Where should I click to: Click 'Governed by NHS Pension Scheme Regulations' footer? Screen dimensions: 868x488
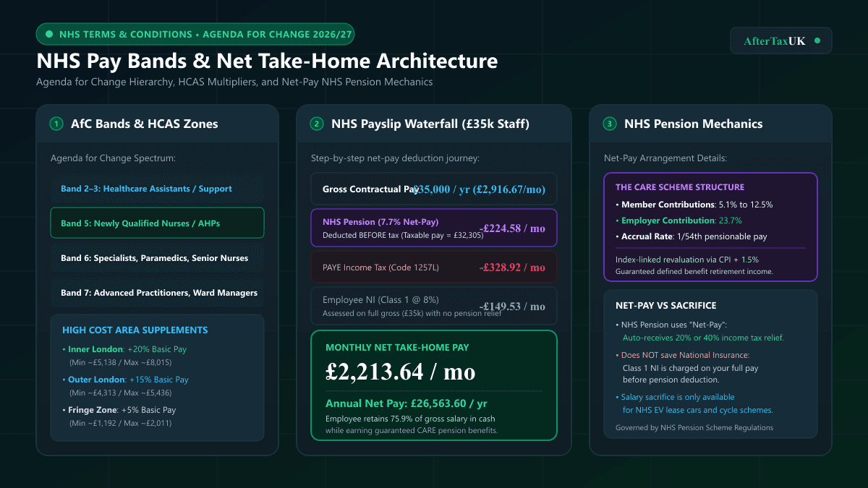coord(694,427)
